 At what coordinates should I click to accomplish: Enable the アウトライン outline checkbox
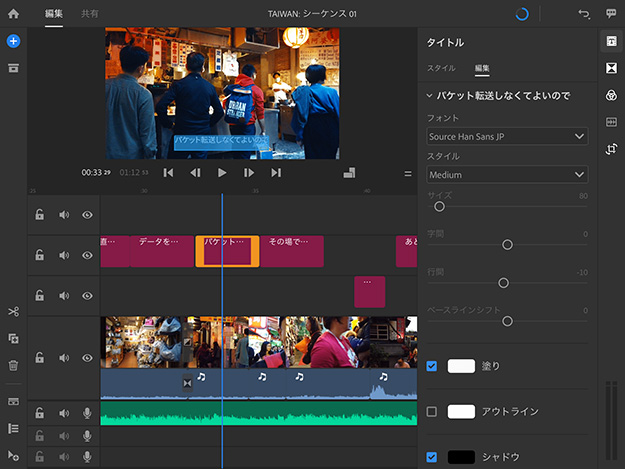coord(432,411)
